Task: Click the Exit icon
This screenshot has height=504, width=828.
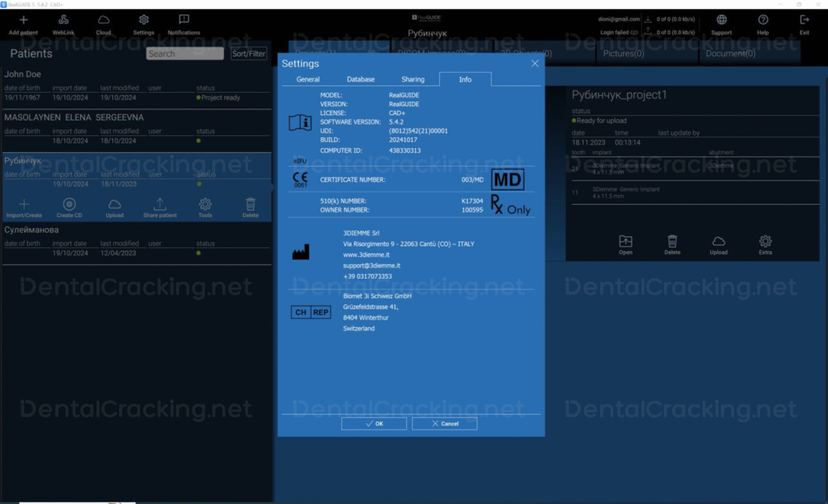Action: click(x=804, y=20)
